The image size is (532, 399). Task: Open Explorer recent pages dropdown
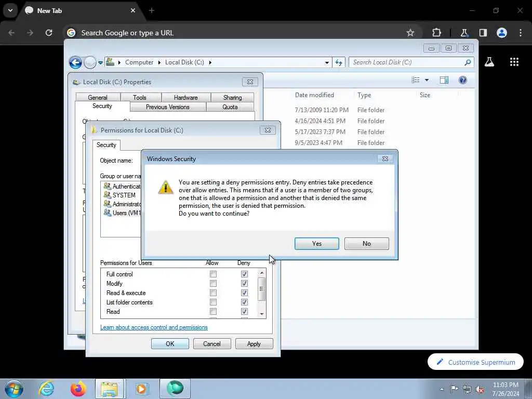(x=100, y=63)
